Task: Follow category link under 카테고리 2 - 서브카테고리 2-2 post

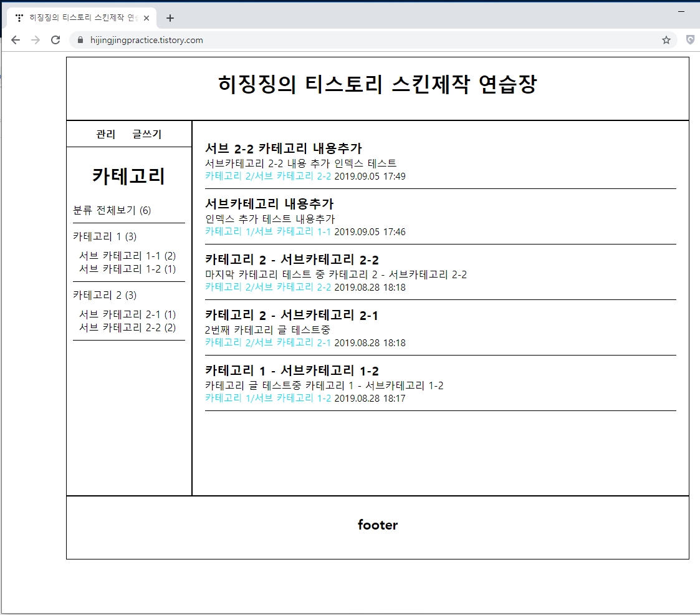Action: [x=268, y=287]
